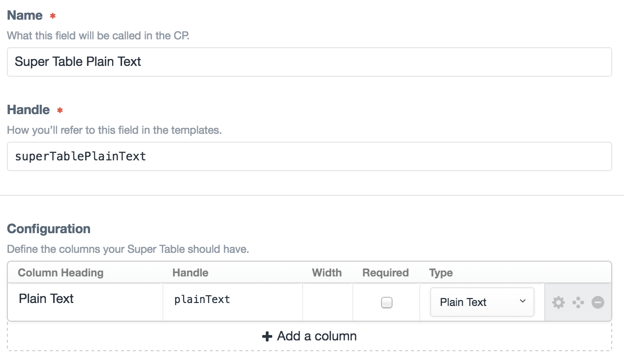Viewport: 624px width, 364px height.
Task: Click the Column Heading table header
Action: tap(61, 273)
